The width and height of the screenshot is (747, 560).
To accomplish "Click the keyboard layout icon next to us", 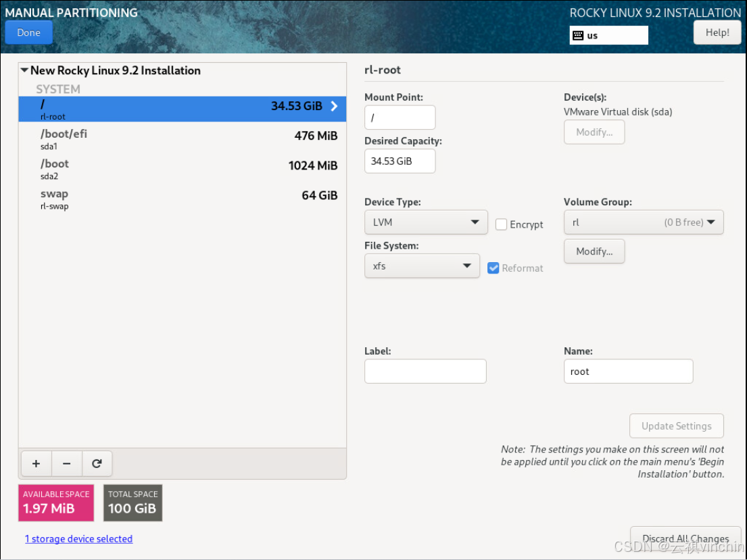I will tap(578, 35).
